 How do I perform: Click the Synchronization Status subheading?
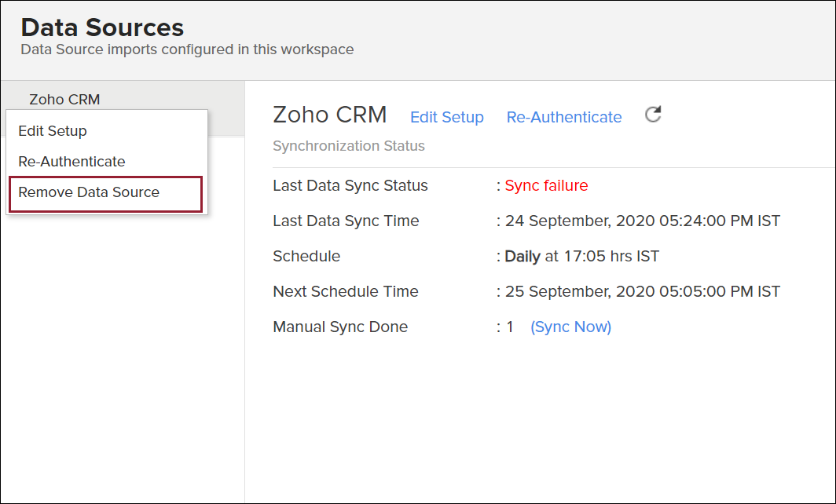point(349,146)
